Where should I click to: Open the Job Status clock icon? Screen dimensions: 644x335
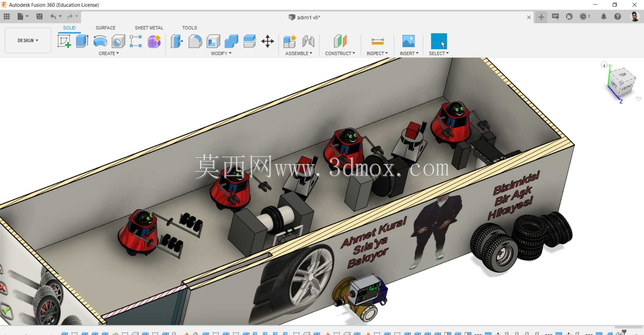coord(585,16)
